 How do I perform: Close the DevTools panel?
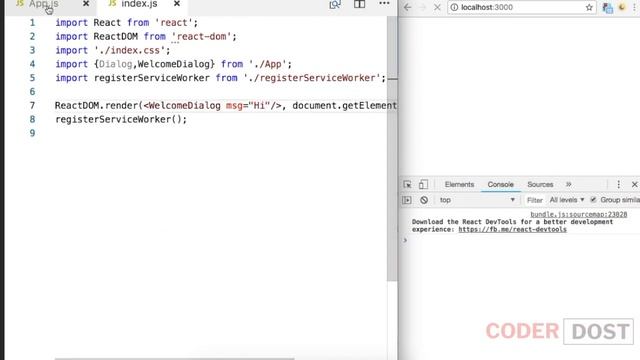(x=635, y=184)
